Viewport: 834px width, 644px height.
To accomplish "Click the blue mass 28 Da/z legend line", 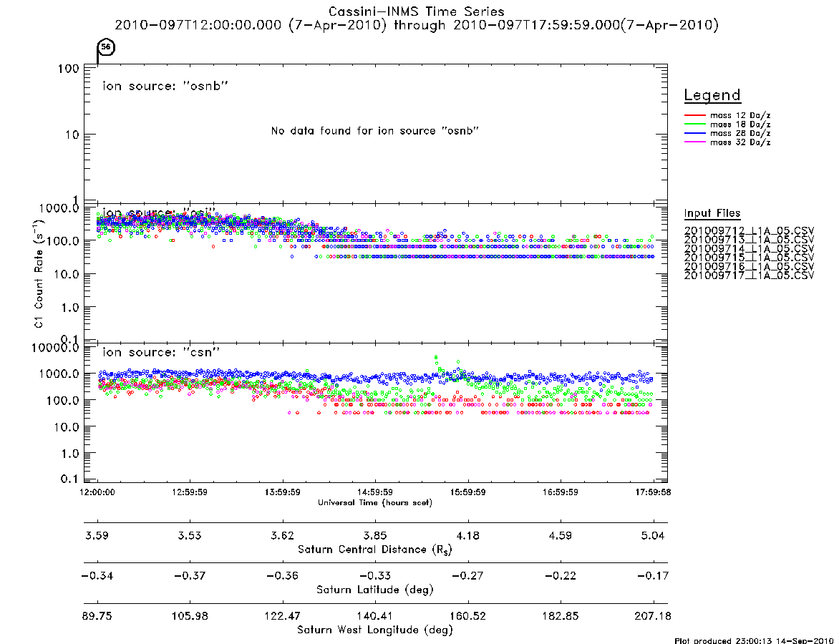I will [x=694, y=134].
